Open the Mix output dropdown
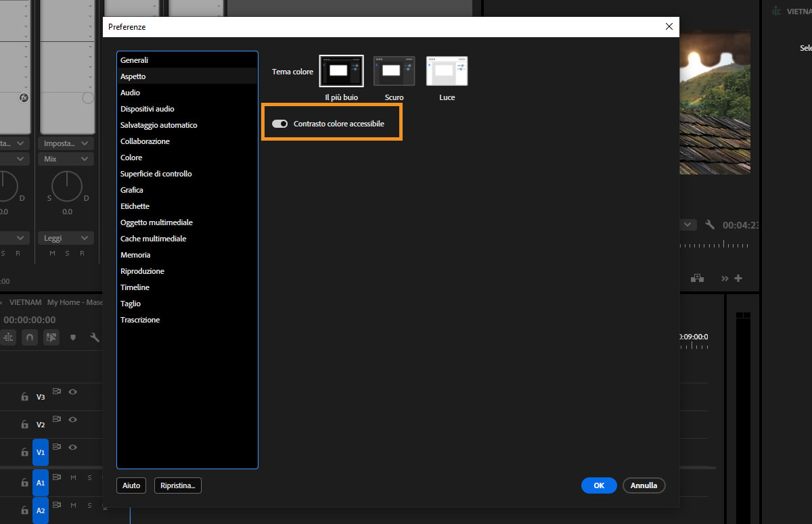812x524 pixels. [67, 159]
